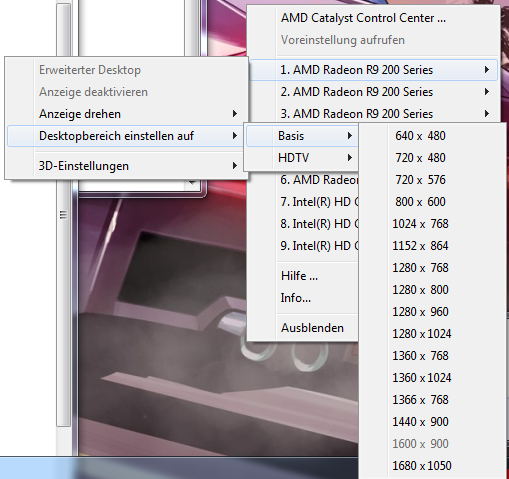The height and width of the screenshot is (479, 509).
Task: Open the HDTV resolution submenu
Action: tap(302, 158)
